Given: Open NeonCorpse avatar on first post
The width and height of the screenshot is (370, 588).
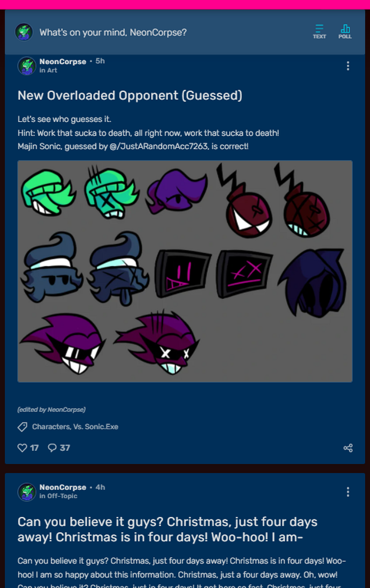Looking at the screenshot, I should pyautogui.click(x=27, y=66).
